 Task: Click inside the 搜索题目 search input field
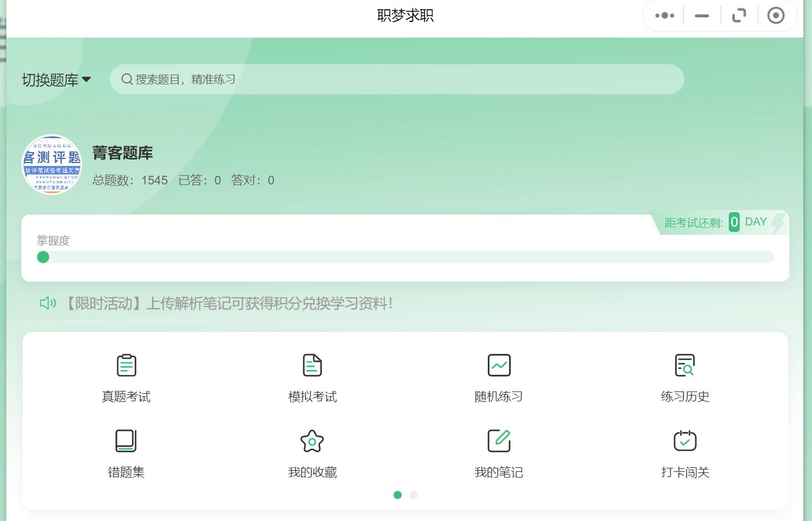(x=347, y=79)
